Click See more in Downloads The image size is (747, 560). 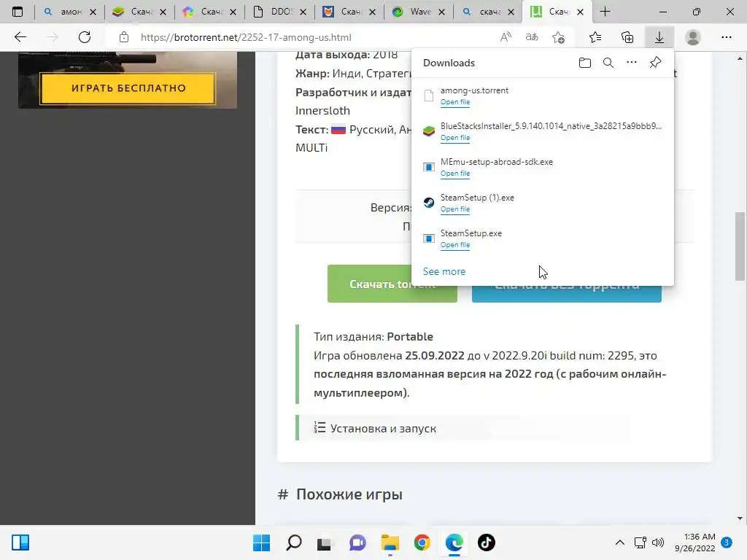tap(444, 271)
